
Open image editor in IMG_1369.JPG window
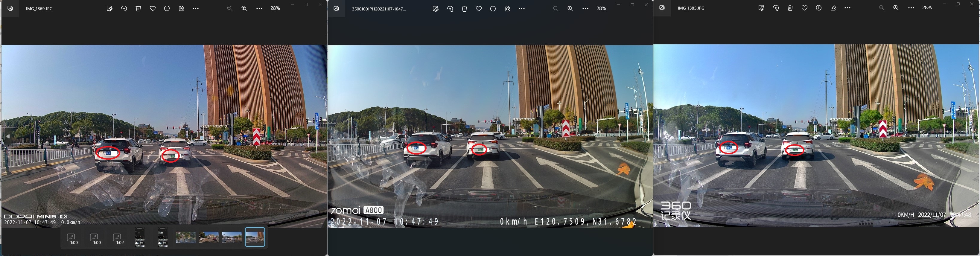109,8
